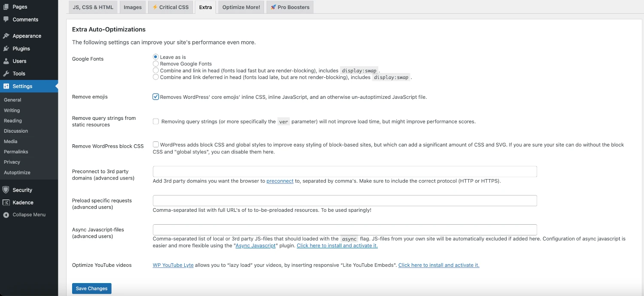Open the Critical CSS tab
The width and height of the screenshot is (644, 296).
click(170, 7)
